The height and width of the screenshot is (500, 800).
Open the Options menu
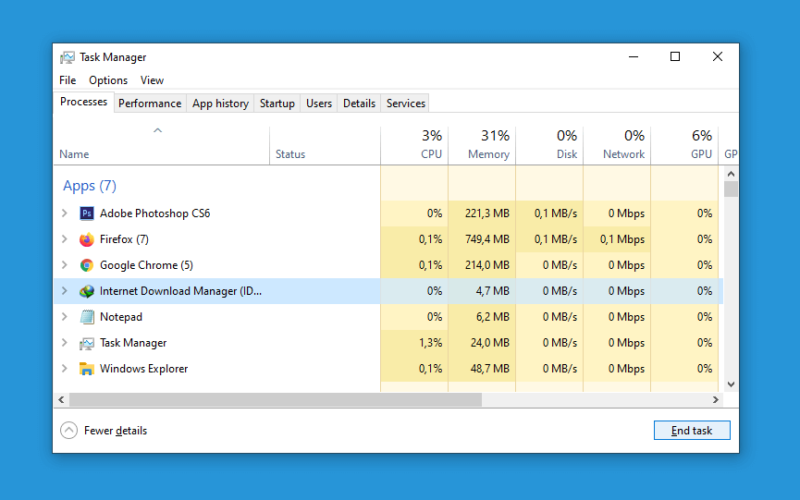click(108, 80)
